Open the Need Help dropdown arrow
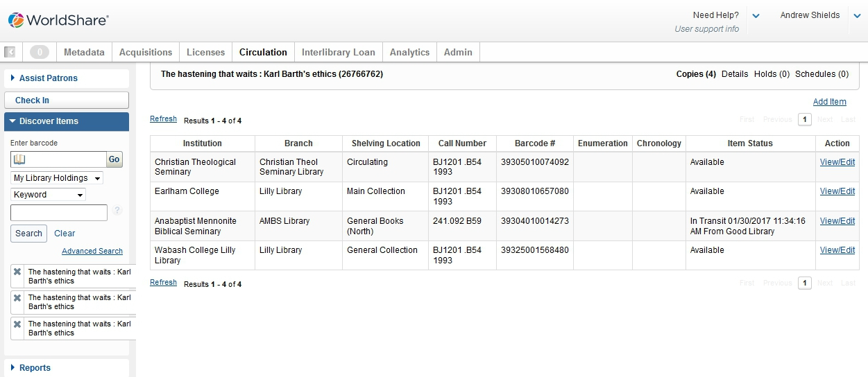This screenshot has width=868, height=377. pyautogui.click(x=756, y=16)
